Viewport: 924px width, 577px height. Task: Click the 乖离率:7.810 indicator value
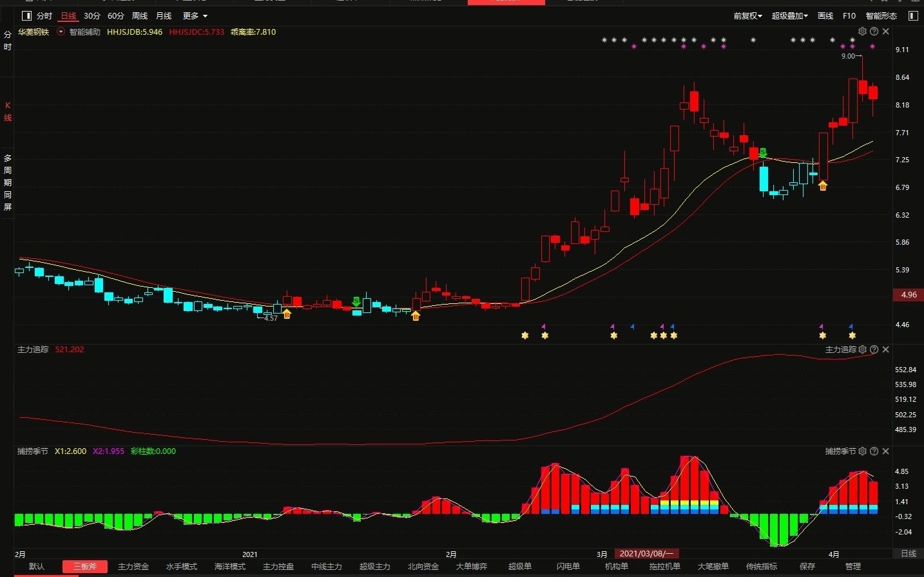[253, 32]
